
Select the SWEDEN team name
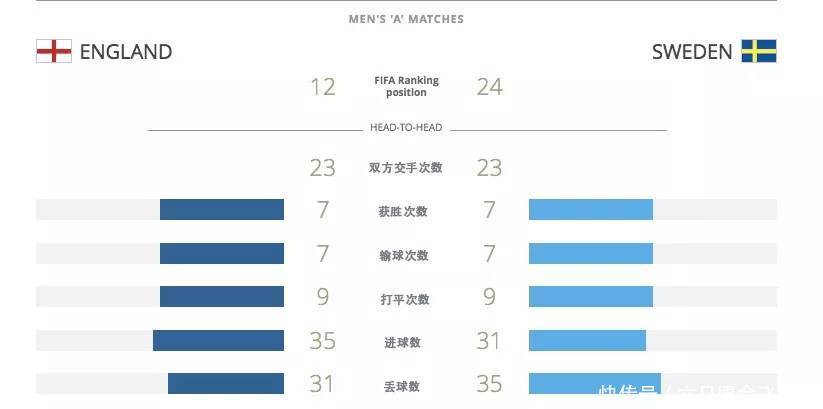point(692,52)
